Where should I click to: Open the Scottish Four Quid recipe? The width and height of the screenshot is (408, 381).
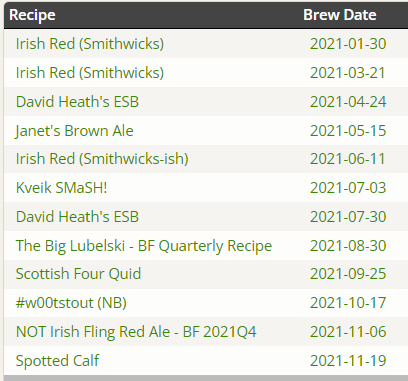point(78,274)
